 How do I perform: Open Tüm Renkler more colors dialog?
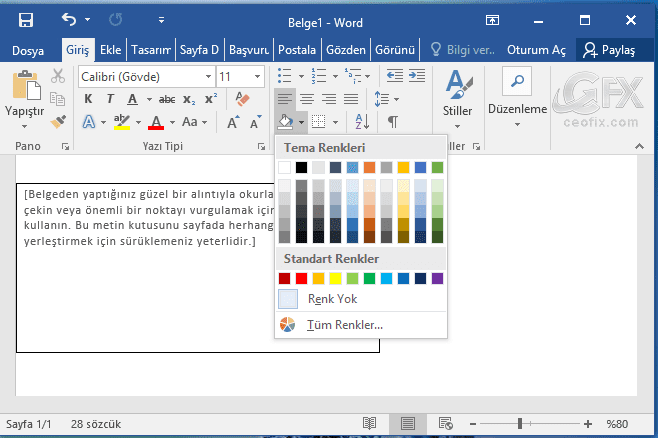[361, 325]
